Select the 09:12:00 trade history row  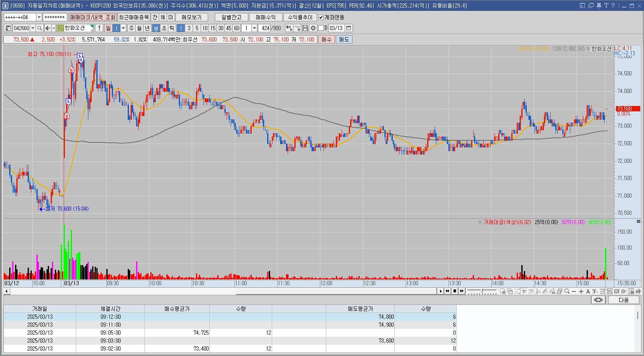coord(230,317)
